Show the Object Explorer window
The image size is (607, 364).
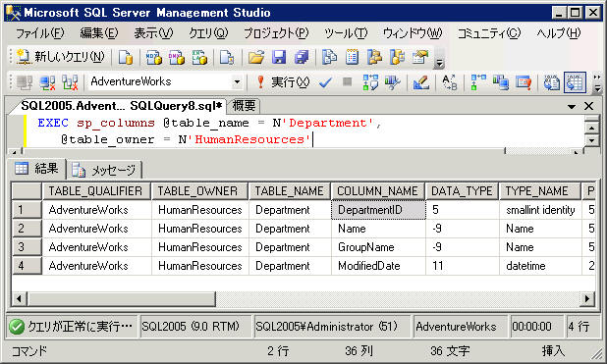374,57
